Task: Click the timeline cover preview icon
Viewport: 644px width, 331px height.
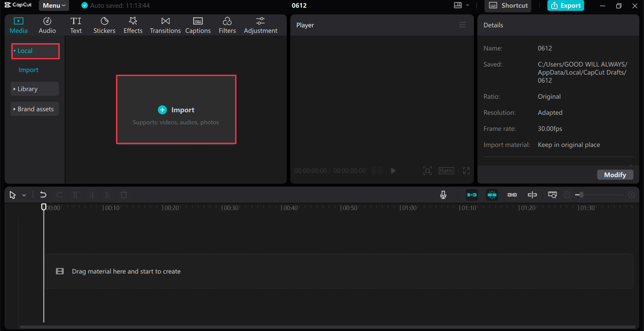Action: point(552,195)
